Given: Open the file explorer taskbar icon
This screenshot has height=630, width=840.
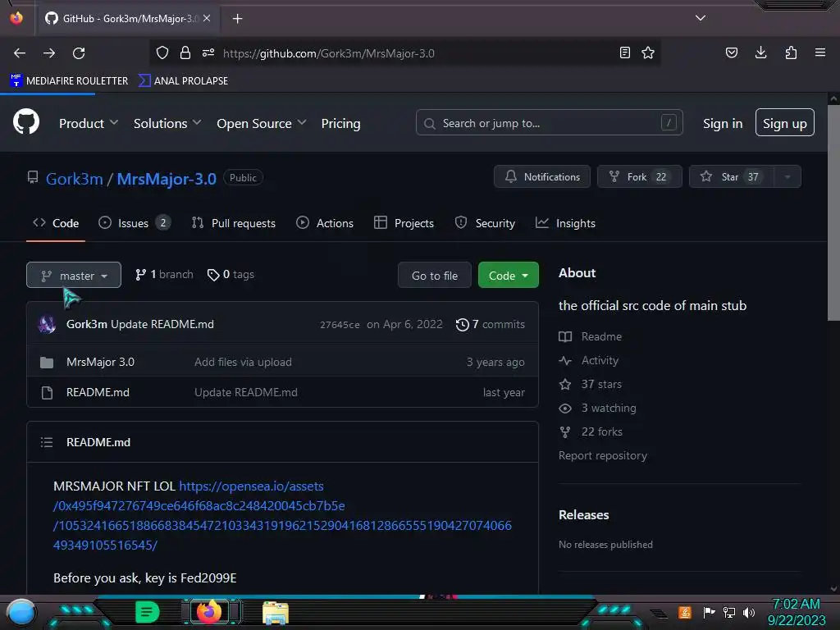Looking at the screenshot, I should click(276, 612).
